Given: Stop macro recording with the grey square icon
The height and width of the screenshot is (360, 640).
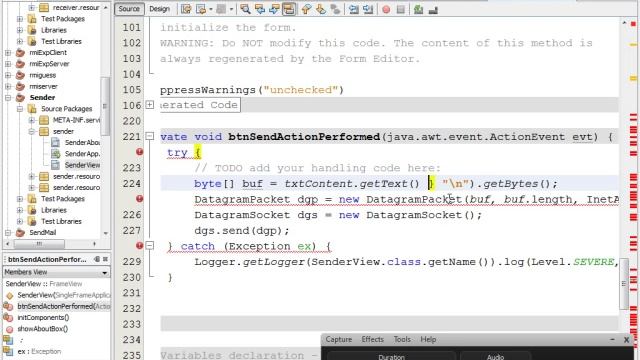Looking at the screenshot, I should pyautogui.click(x=401, y=9).
